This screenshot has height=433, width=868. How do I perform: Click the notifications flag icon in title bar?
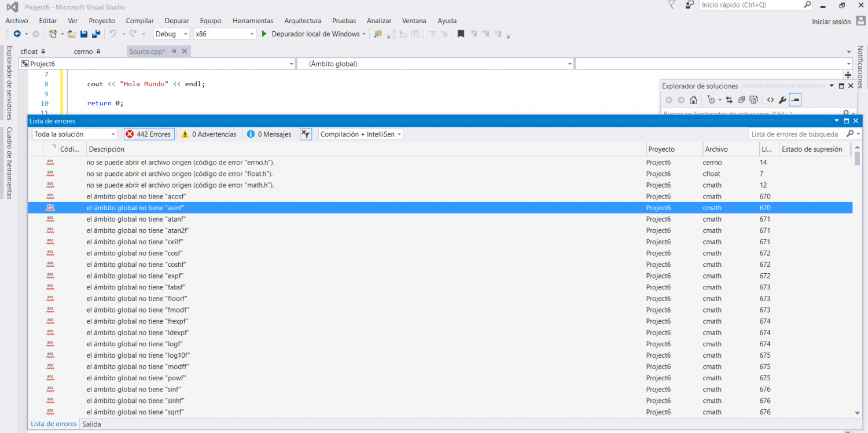pyautogui.click(x=671, y=5)
